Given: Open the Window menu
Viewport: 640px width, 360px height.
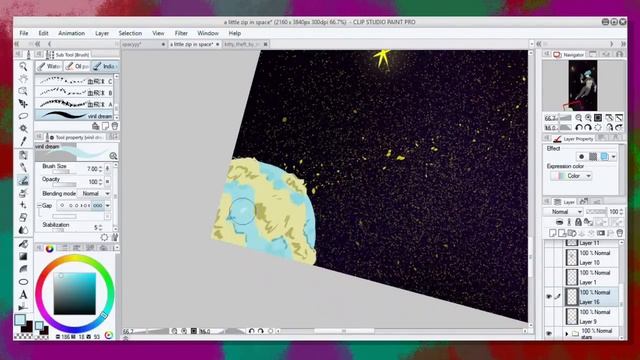Looking at the screenshot, I should point(208,33).
